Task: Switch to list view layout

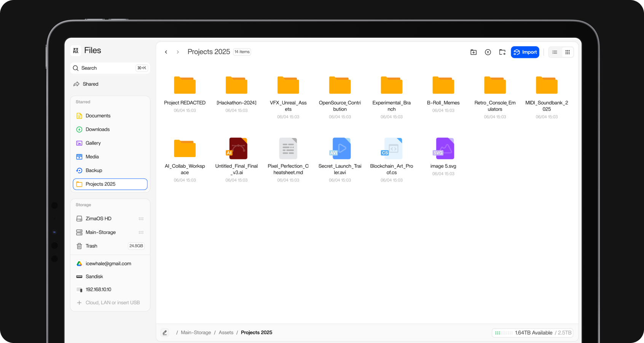Action: pos(555,52)
